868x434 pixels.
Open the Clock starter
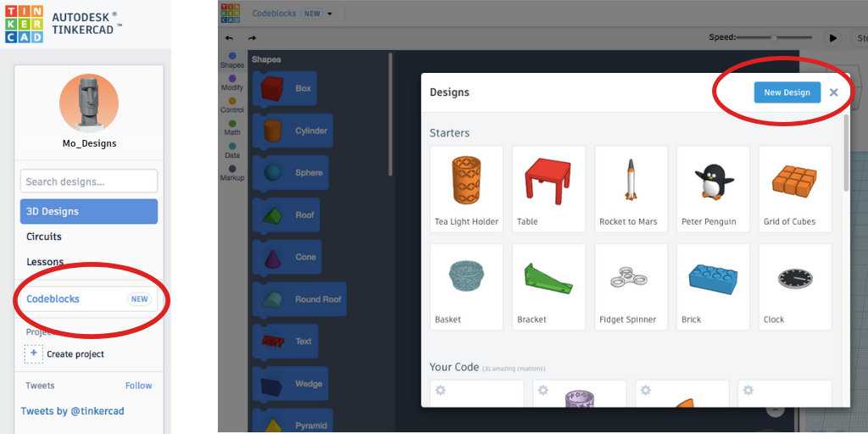tap(795, 287)
